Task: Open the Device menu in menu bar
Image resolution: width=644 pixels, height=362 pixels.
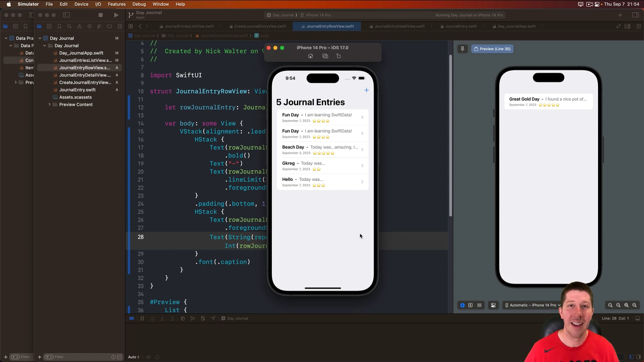Action: tap(82, 4)
